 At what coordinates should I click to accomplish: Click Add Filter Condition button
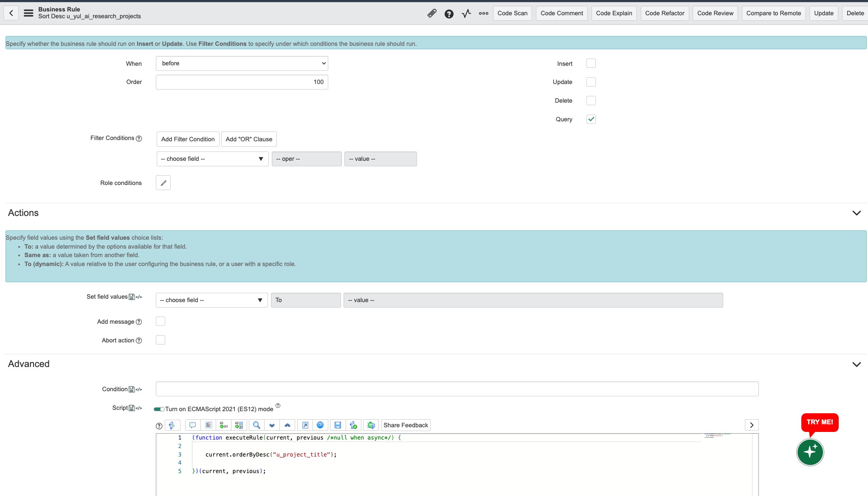[188, 139]
